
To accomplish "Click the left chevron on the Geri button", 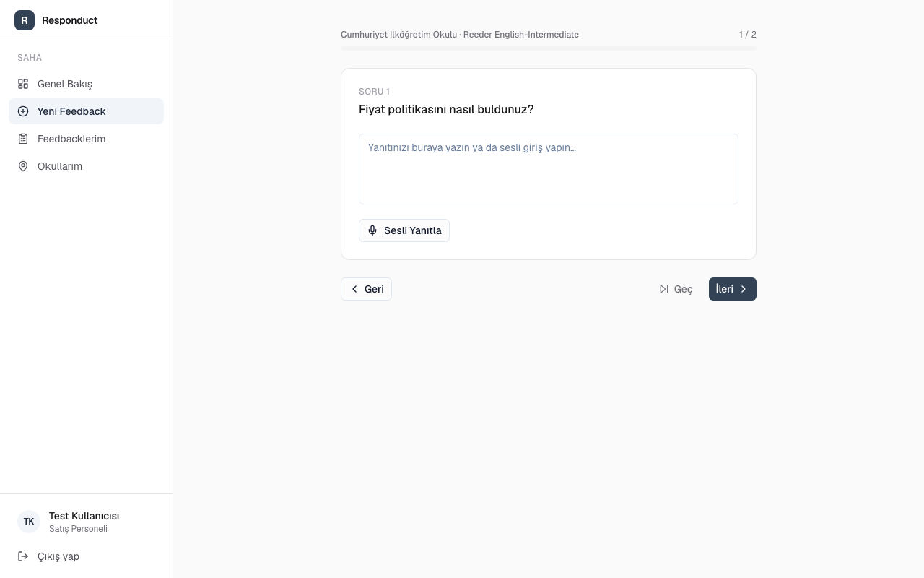I will pyautogui.click(x=354, y=289).
